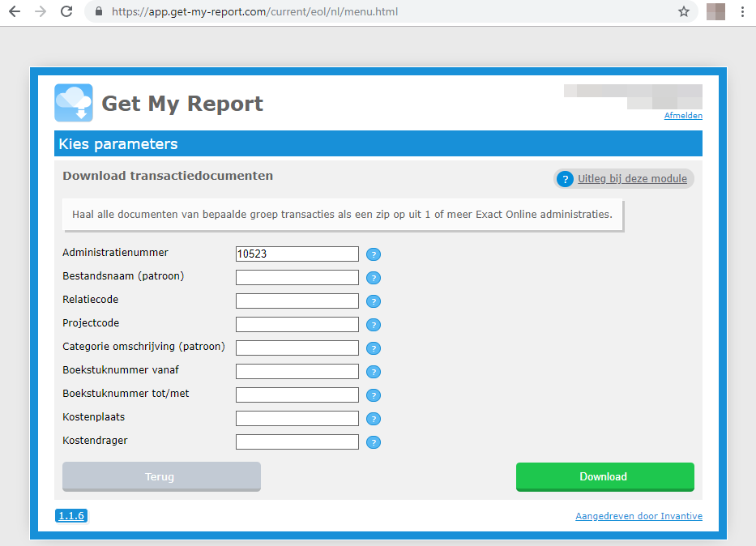Reload the page with the refresh icon
756x546 pixels.
click(x=66, y=11)
